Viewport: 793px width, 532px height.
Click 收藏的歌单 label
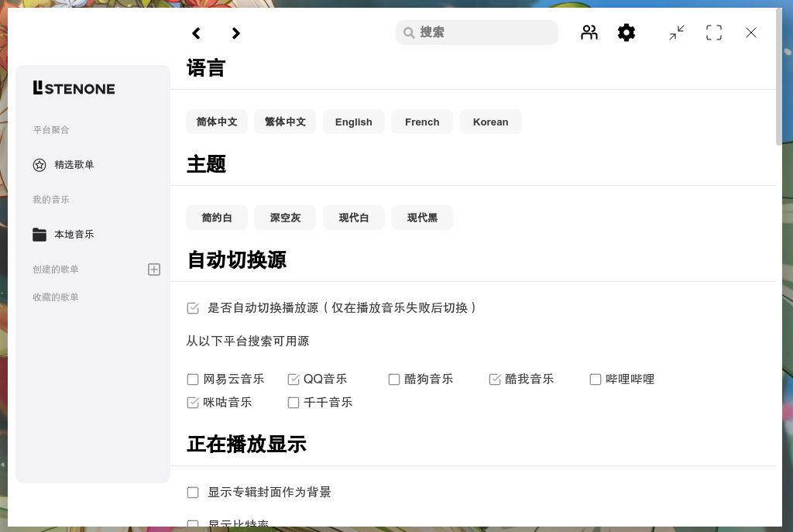(x=56, y=297)
